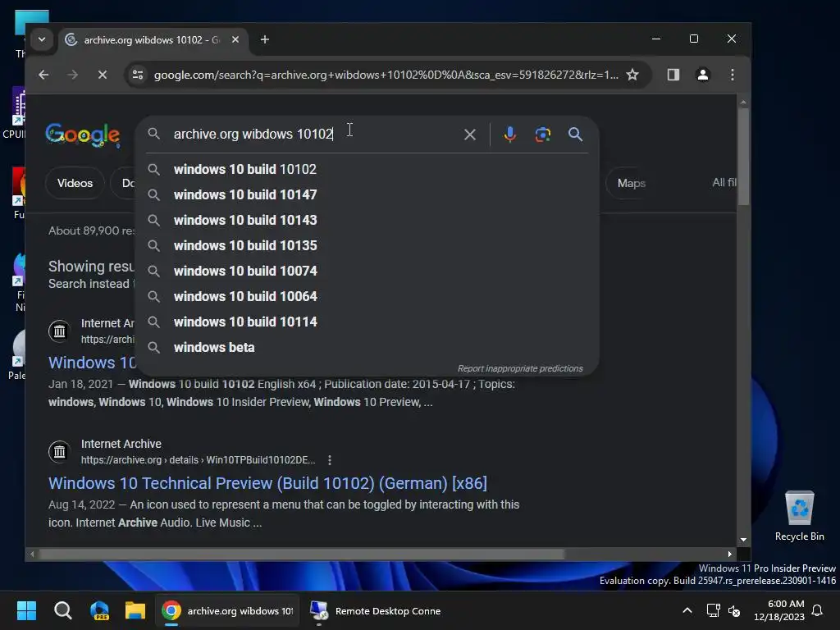The image size is (840, 630).
Task: Select suggestion windows 10 build 10147
Action: (x=367, y=195)
